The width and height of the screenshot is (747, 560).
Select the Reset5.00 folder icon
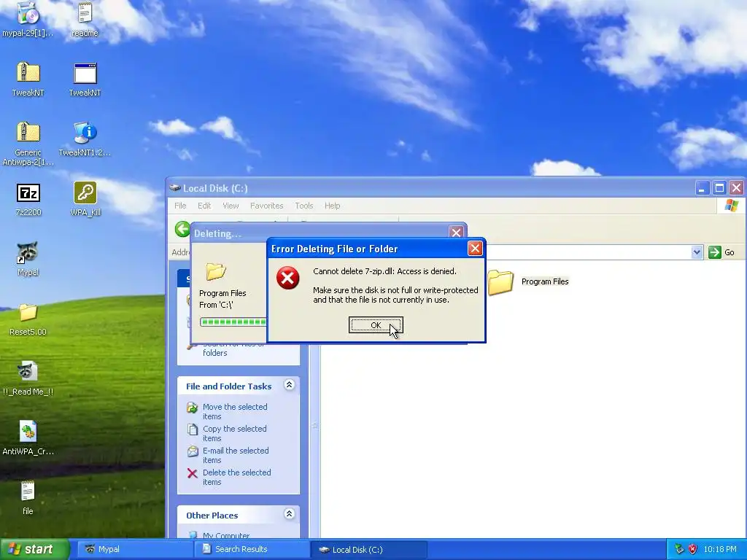click(x=28, y=319)
